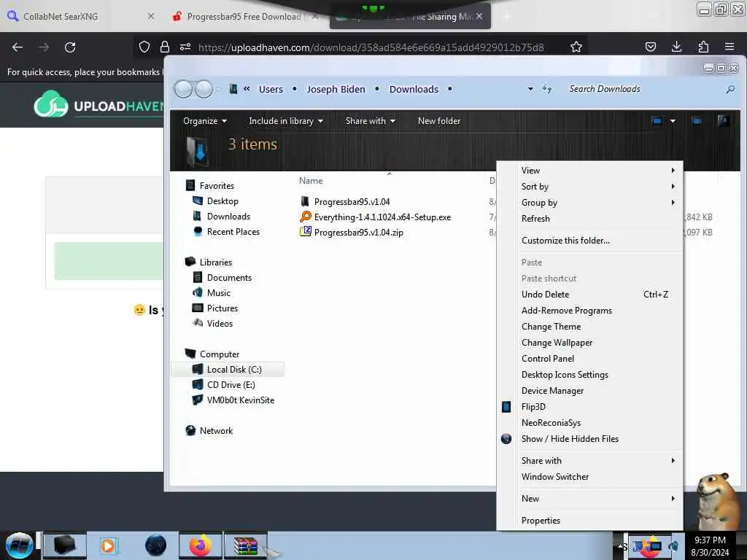Click the Firefox URL address bar
The width and height of the screenshot is (747, 560).
tap(371, 47)
